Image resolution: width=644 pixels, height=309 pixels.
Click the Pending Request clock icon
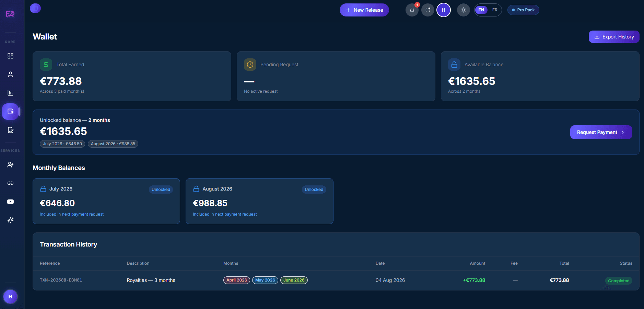(x=250, y=65)
